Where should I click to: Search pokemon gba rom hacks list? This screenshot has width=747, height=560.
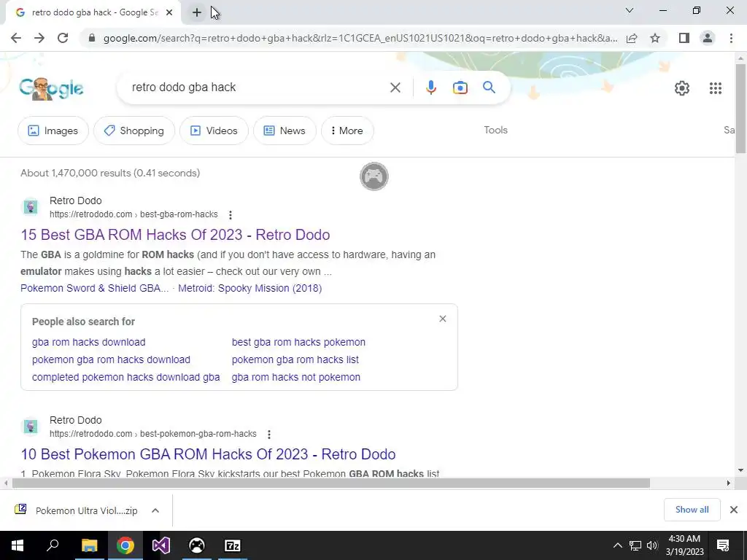pyautogui.click(x=295, y=359)
